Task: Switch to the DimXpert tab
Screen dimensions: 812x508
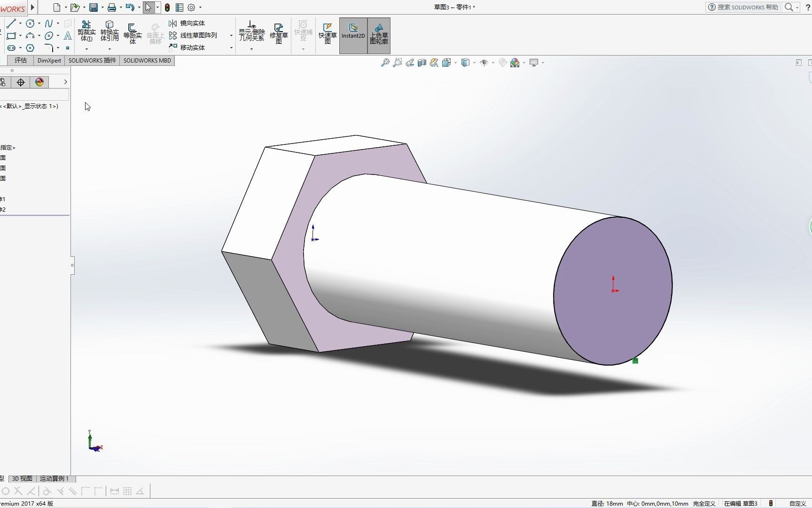Action: (x=49, y=60)
